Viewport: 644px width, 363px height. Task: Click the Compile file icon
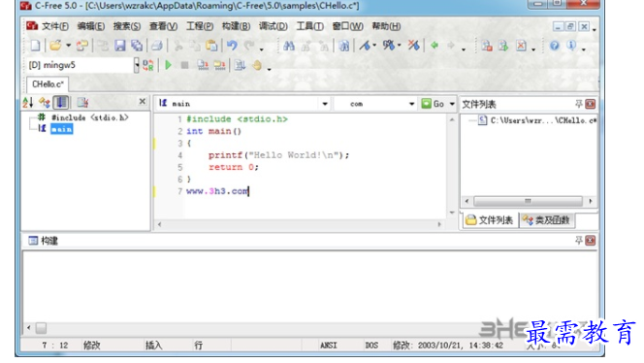203,65
